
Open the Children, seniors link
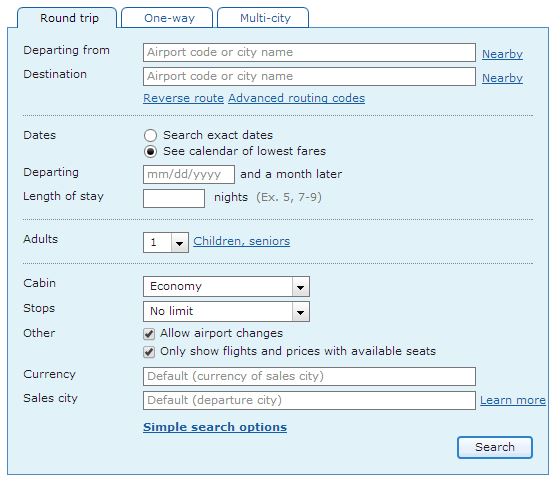point(242,241)
